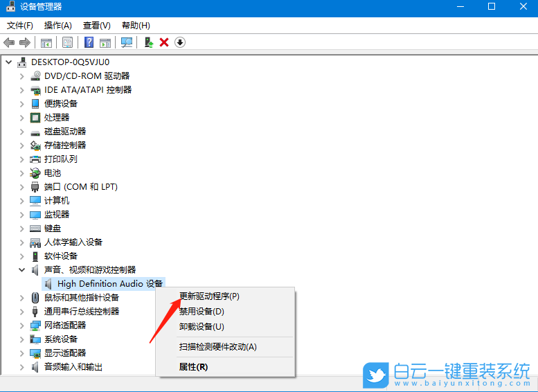Viewport: 538px width, 392px height.
Task: Choose 更新驱动程序(P) from context menu
Action: 225,296
